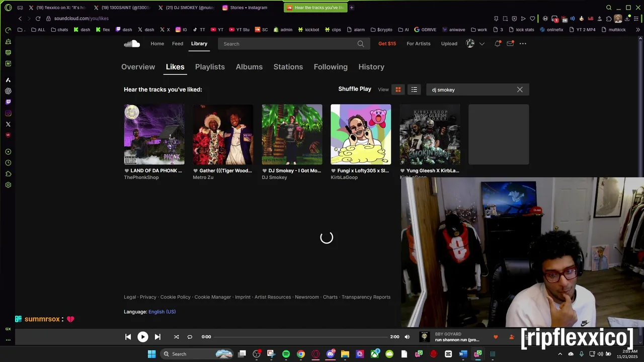
Task: Open the Feed nav item
Action: tap(178, 44)
